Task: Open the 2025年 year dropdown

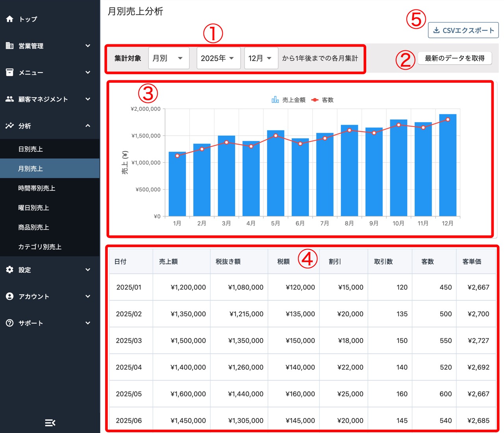Action: (x=218, y=58)
